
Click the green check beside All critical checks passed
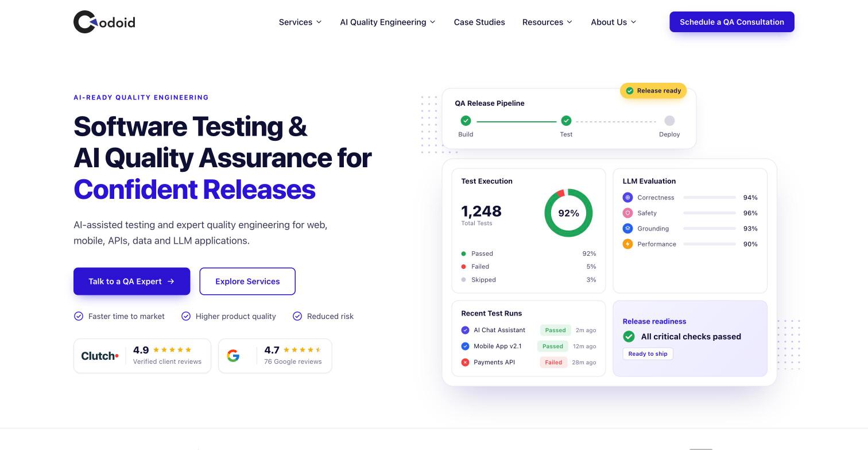point(629,337)
